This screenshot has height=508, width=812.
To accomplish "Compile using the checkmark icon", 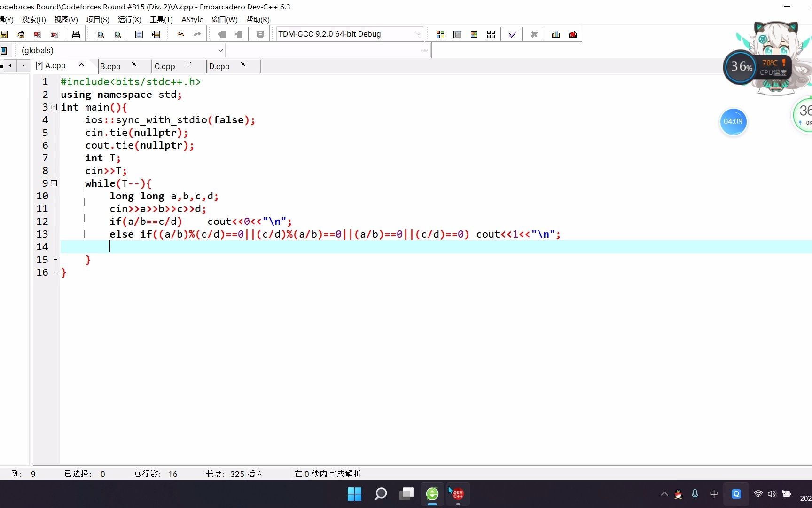I will coord(512,34).
